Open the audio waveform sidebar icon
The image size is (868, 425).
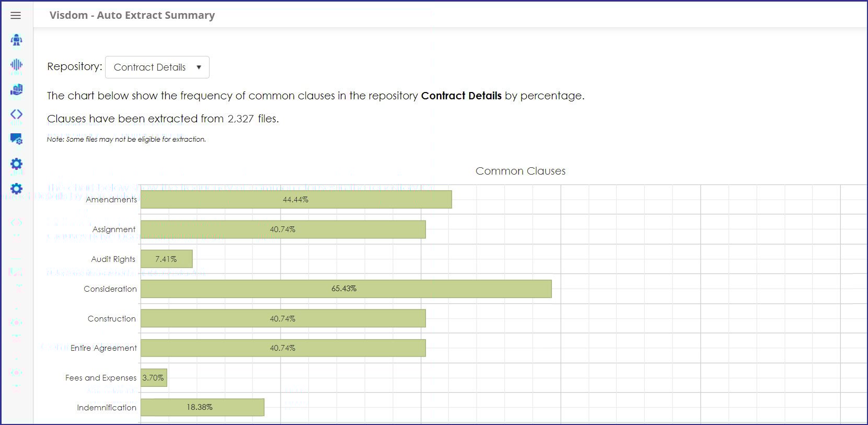tap(16, 65)
